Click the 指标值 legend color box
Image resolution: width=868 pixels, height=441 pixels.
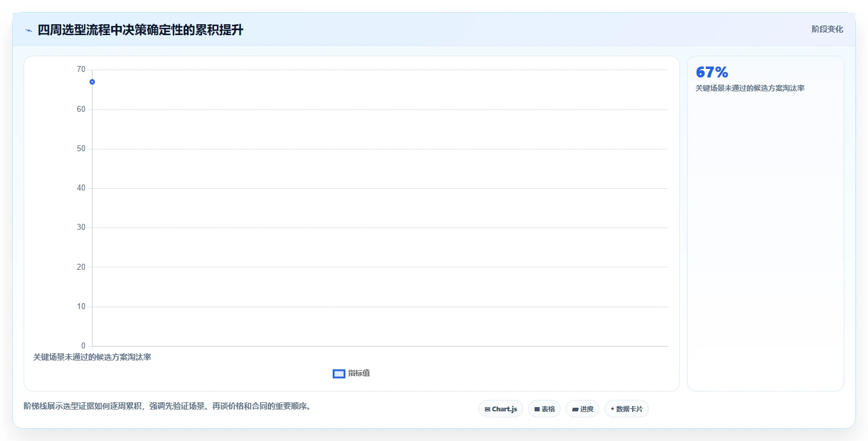point(339,374)
